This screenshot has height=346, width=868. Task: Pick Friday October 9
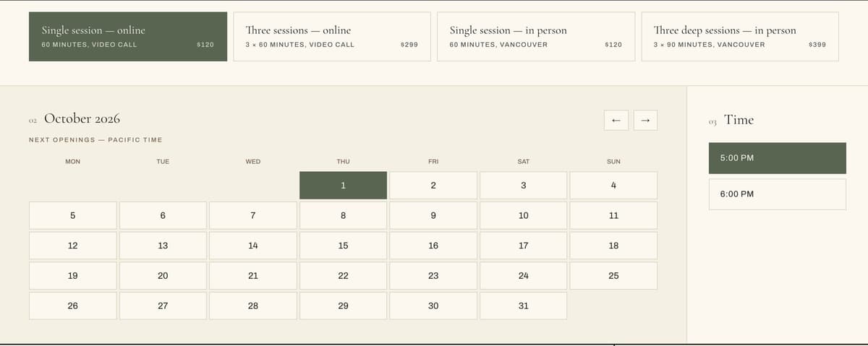click(433, 215)
